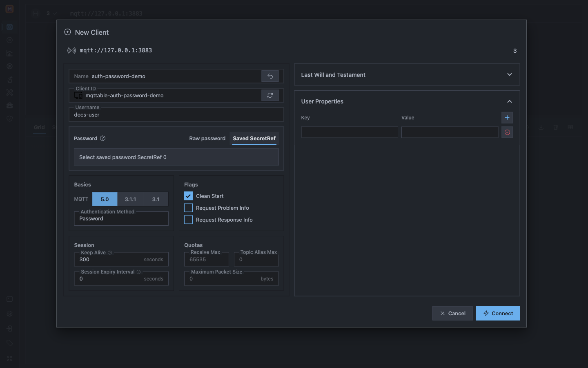This screenshot has width=588, height=368.
Task: Click the "Basics" section heading
Action: point(82,185)
